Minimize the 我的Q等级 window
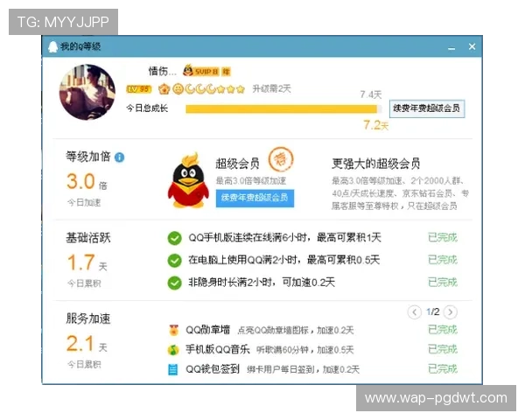 pyautogui.click(x=451, y=47)
